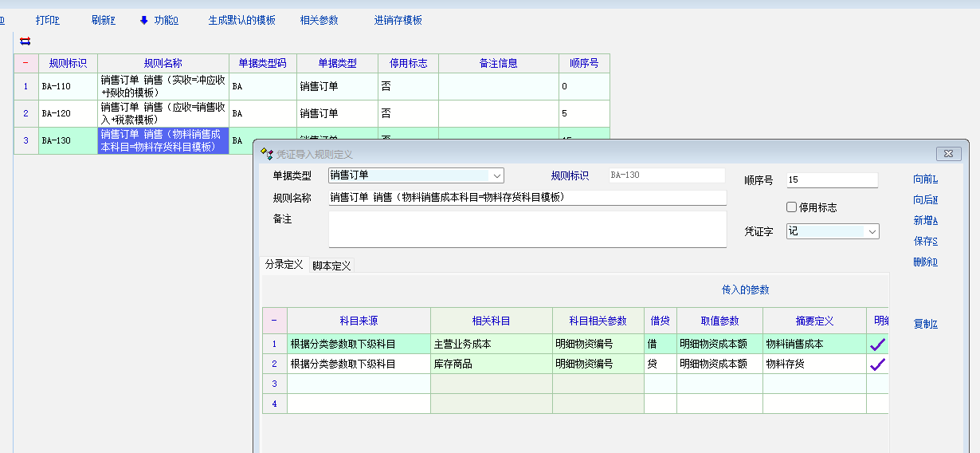Click the 规则名称 column header in the rules table
Viewport: 980px width, 453px height.
click(x=163, y=64)
